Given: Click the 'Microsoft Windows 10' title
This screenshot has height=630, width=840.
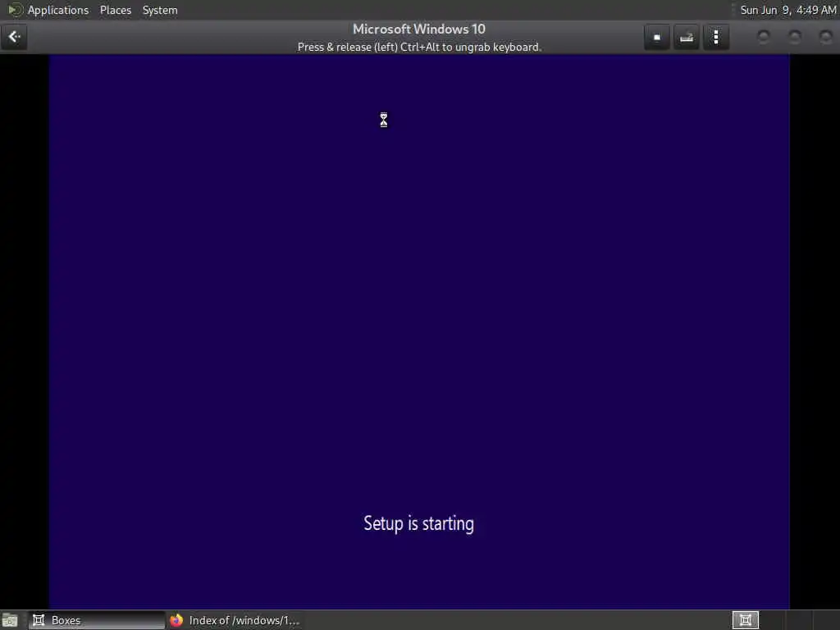Looking at the screenshot, I should click(419, 29).
